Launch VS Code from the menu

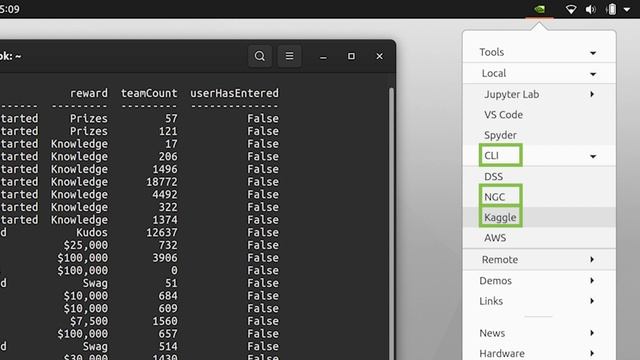coord(539,115)
